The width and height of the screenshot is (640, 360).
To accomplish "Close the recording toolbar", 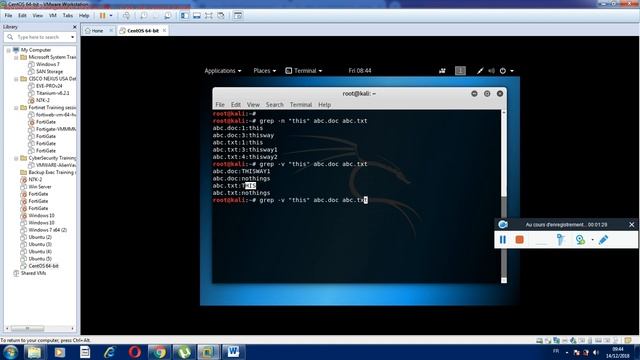I will coord(631,224).
